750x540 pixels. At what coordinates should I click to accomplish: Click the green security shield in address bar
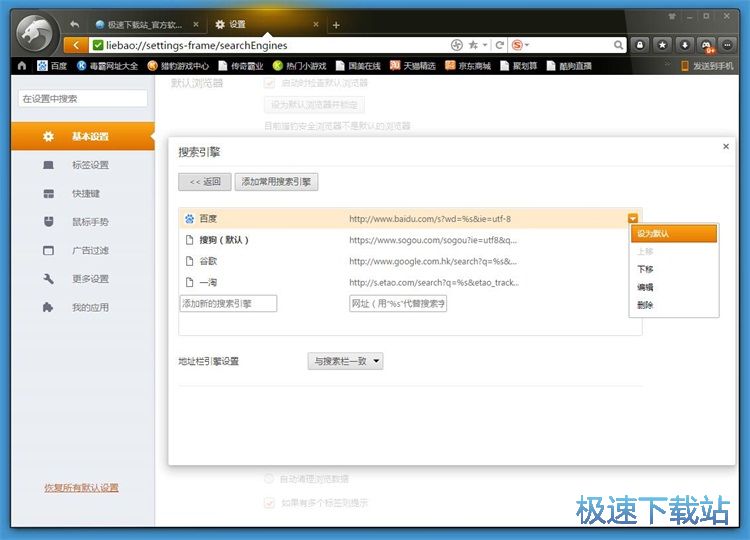coord(98,45)
